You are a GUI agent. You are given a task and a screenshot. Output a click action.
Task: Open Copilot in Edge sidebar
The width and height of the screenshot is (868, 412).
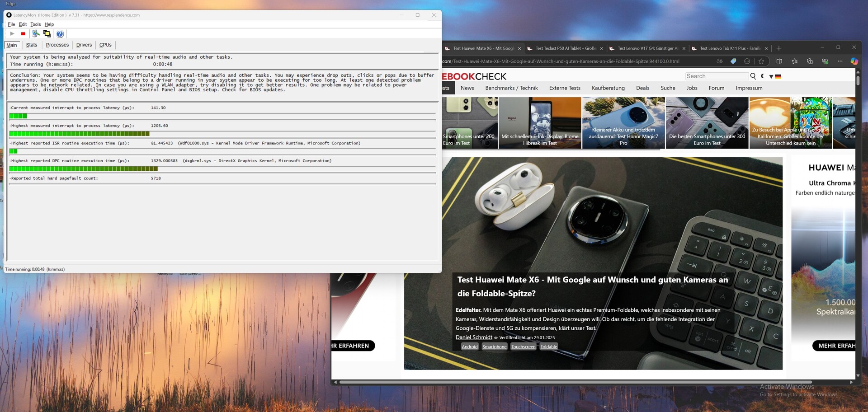point(854,61)
